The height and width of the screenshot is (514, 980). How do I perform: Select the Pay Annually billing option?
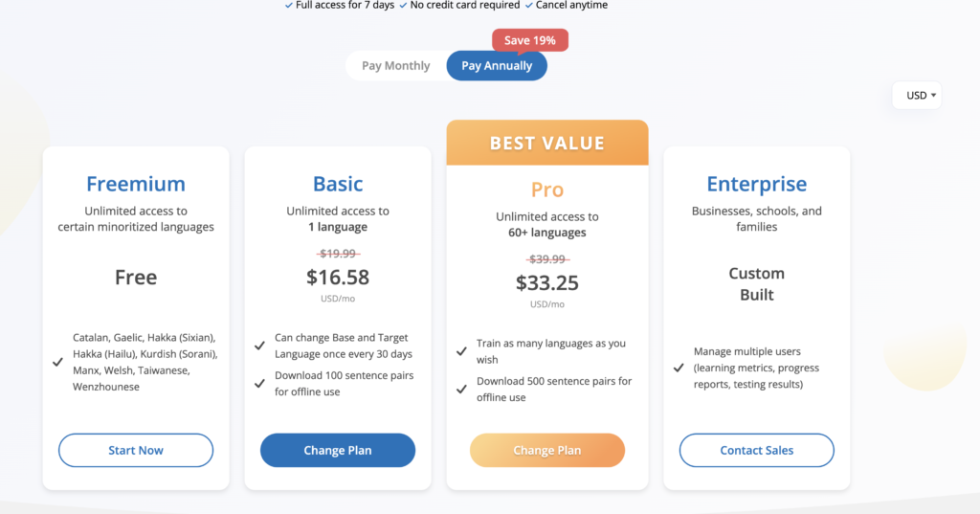point(497,66)
